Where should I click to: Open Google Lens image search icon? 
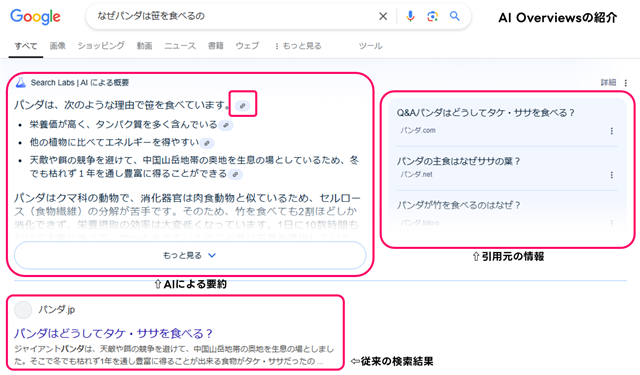pyautogui.click(x=432, y=16)
